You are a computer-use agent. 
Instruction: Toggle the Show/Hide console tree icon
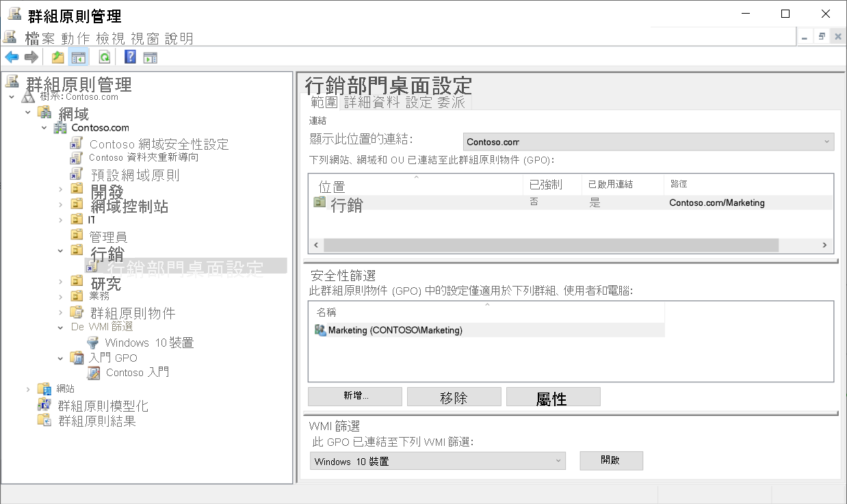click(x=79, y=57)
